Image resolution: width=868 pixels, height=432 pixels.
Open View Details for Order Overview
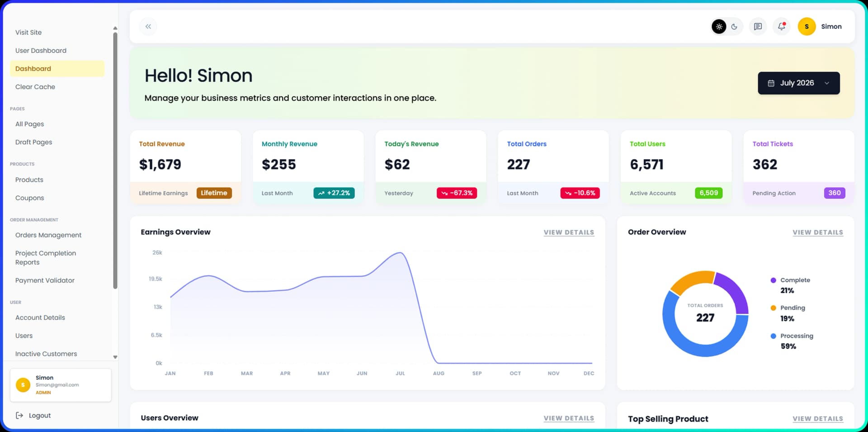point(818,233)
